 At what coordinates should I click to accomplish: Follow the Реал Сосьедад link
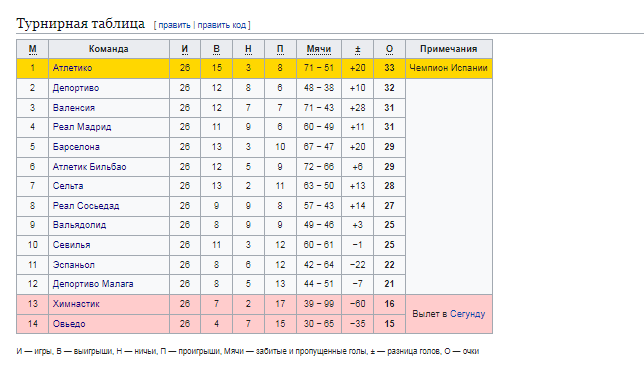tap(86, 206)
